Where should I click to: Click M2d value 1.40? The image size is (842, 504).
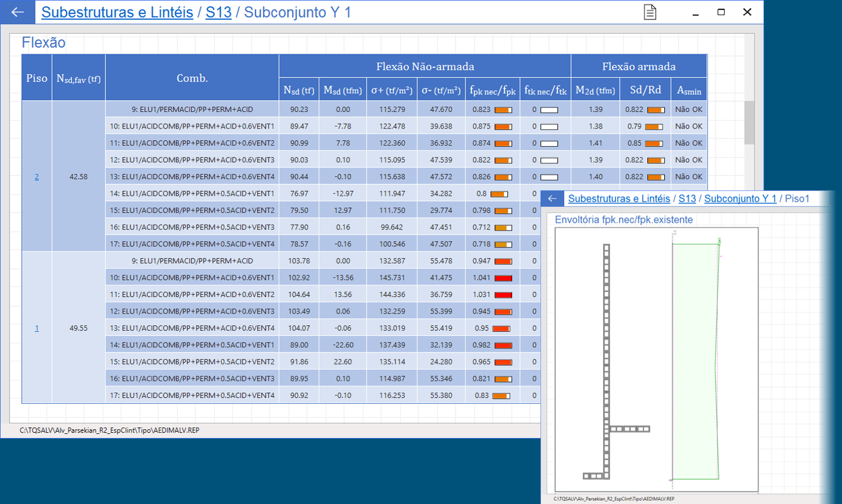point(595,176)
